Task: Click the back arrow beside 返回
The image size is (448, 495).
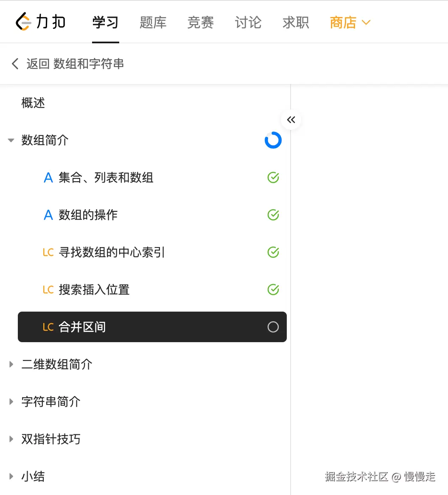Action: pos(15,64)
